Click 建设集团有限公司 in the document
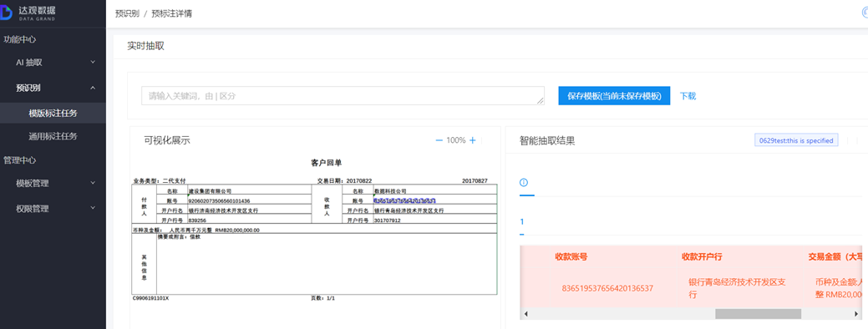Image resolution: width=868 pixels, height=329 pixels. [210, 190]
